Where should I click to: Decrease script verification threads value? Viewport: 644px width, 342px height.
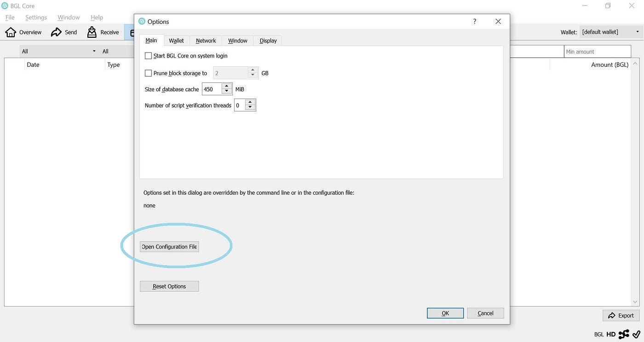click(x=250, y=107)
